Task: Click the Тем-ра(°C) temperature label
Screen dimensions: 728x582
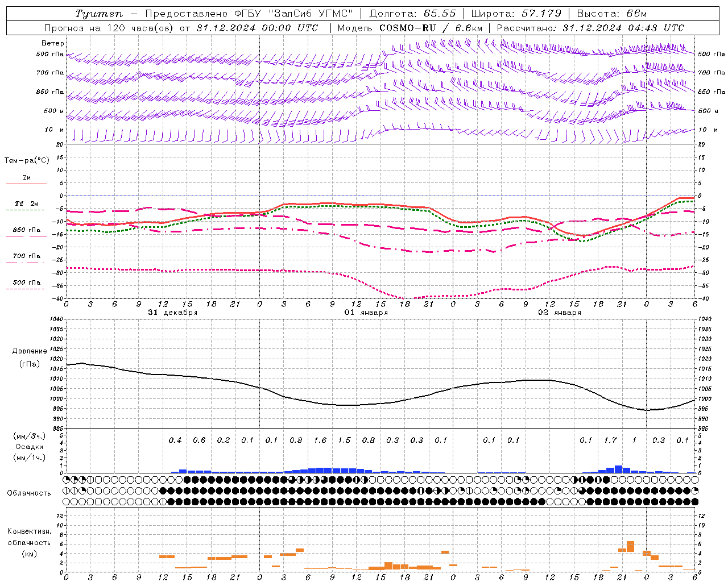Action: tap(27, 161)
